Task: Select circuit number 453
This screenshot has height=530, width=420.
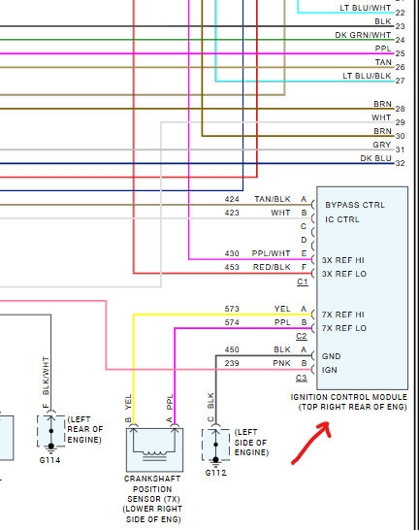Action: [x=232, y=267]
